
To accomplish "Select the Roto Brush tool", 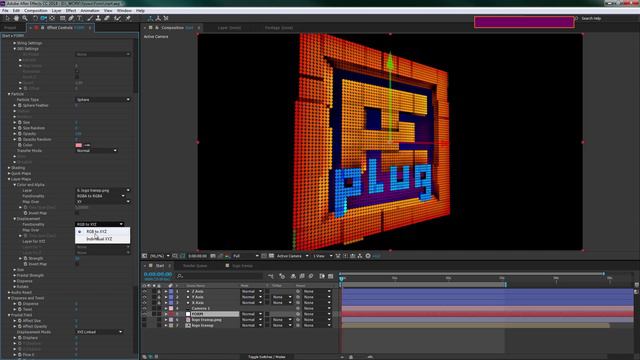I will tap(117, 18).
